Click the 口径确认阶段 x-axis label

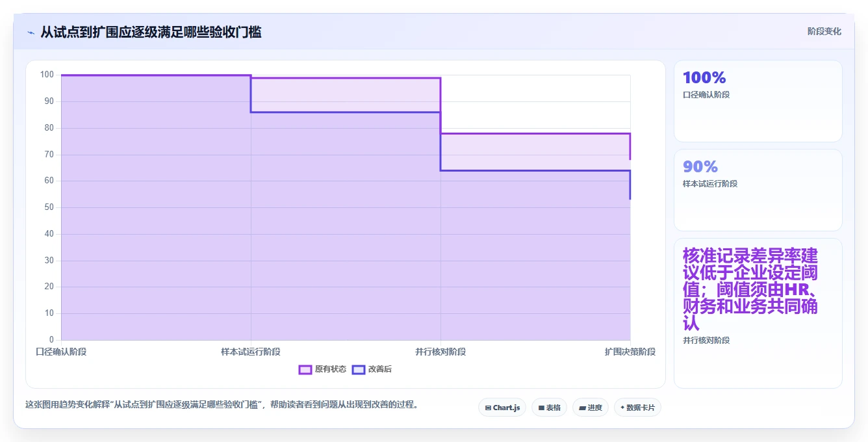61,352
